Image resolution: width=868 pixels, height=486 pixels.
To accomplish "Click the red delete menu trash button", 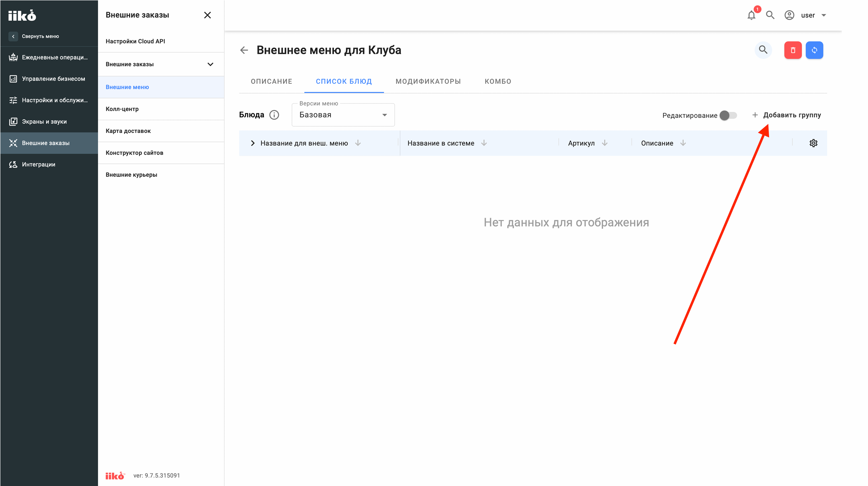I will click(793, 50).
